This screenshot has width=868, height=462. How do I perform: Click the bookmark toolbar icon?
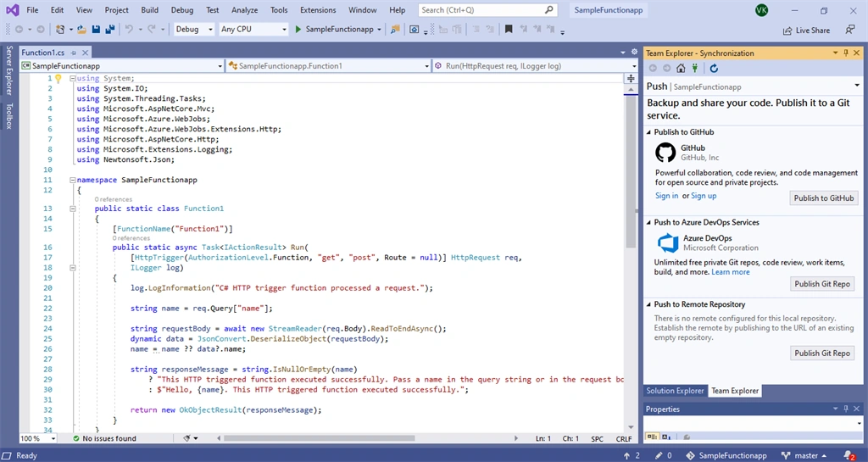click(x=509, y=30)
